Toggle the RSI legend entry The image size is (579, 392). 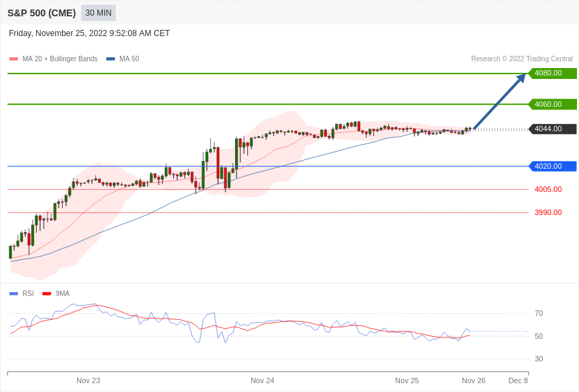click(21, 293)
